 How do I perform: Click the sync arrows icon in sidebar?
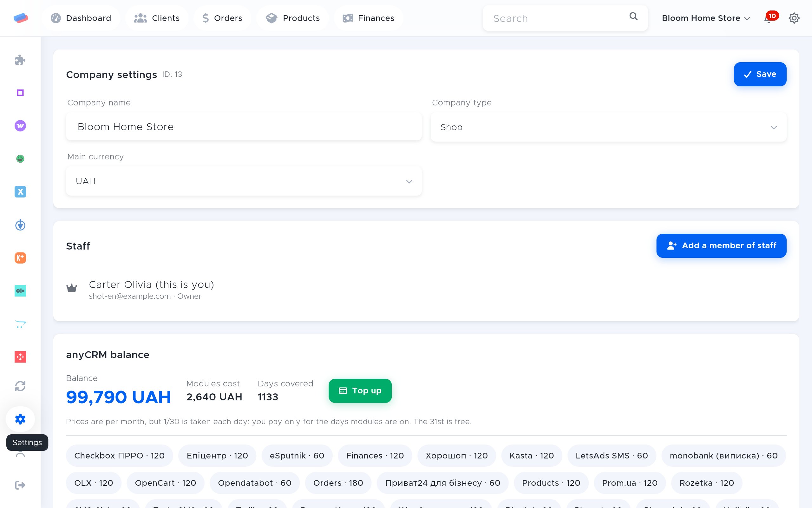point(20,386)
